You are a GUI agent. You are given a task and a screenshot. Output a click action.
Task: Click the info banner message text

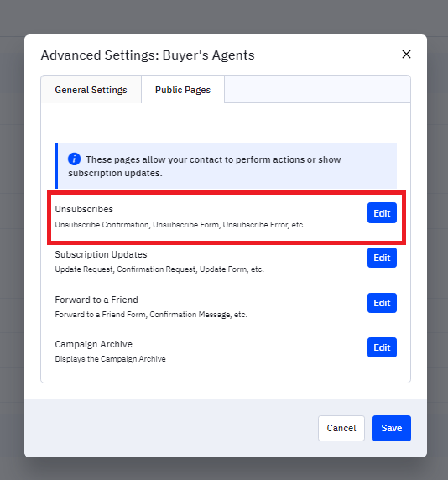point(205,166)
